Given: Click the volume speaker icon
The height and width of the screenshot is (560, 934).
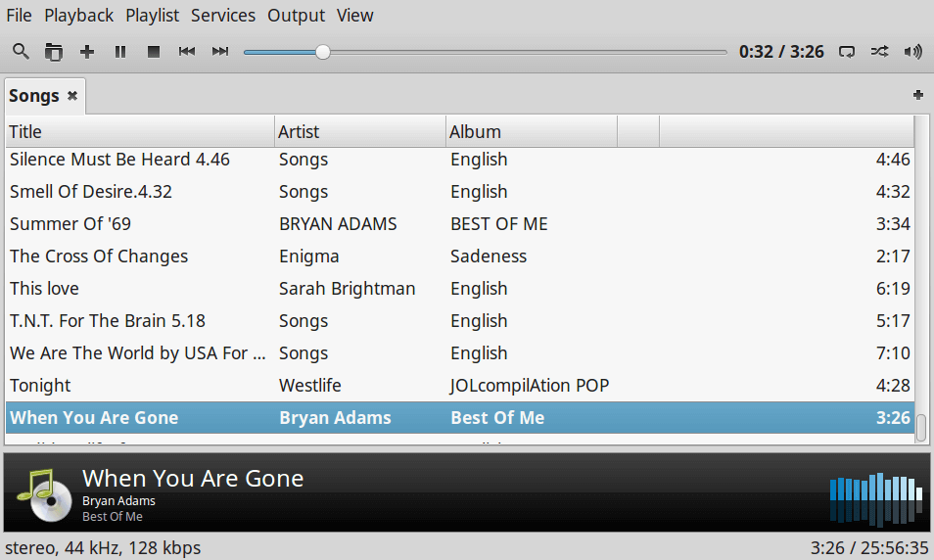Looking at the screenshot, I should [x=913, y=52].
